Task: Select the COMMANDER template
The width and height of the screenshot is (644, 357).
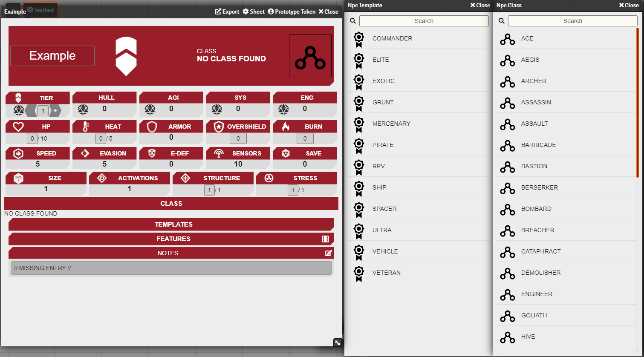Action: point(418,38)
